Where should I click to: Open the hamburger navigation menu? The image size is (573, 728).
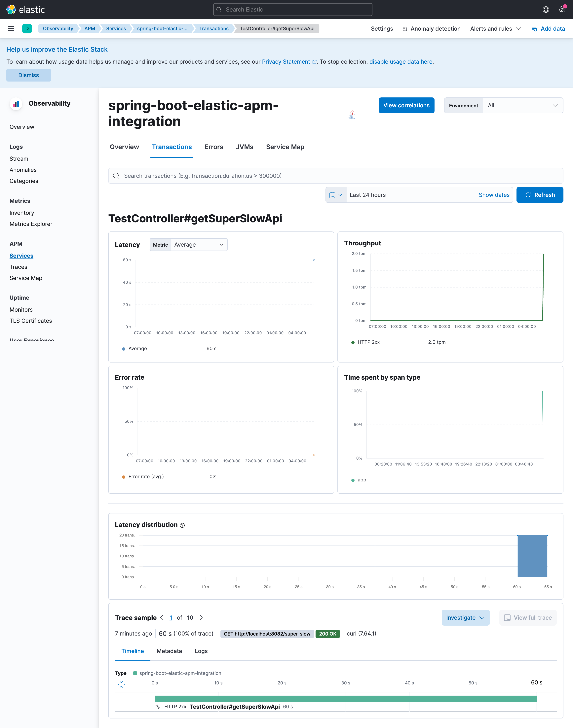(x=11, y=28)
